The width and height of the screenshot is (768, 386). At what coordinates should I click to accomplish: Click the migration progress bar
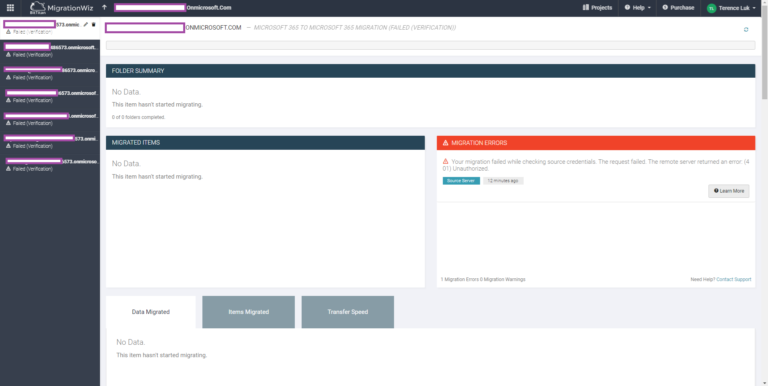click(x=431, y=46)
